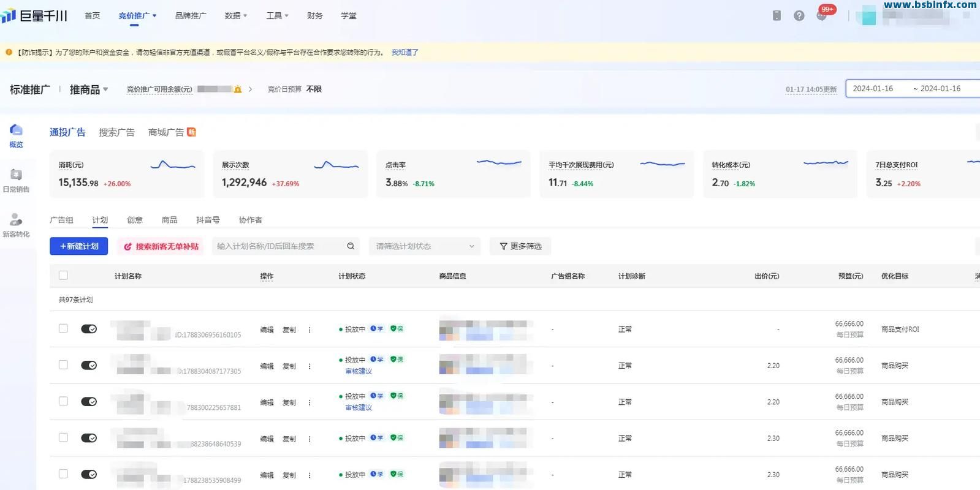Screen dimensions: 980x490
Task: Open the mobile app icon in the top bar
Action: pyautogui.click(x=777, y=16)
